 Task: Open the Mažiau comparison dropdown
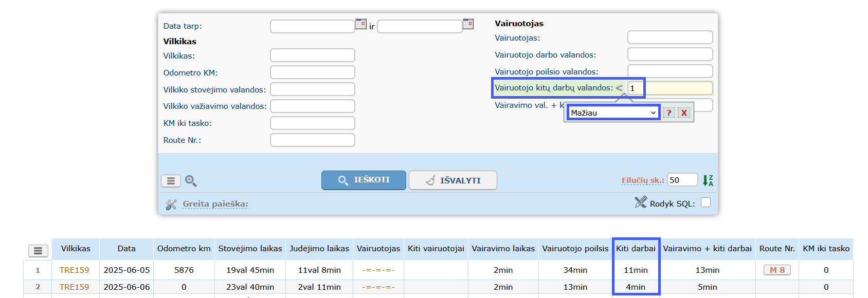(613, 113)
